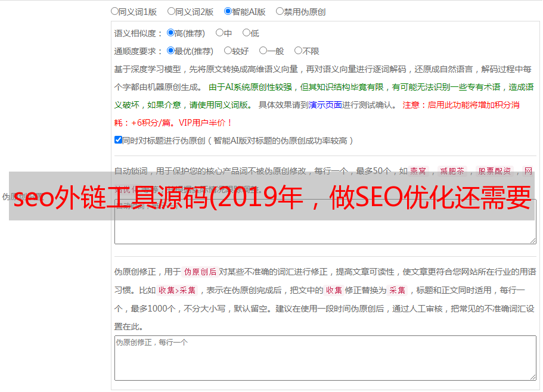Choose the 智能AI版 radio button

[x=228, y=11]
